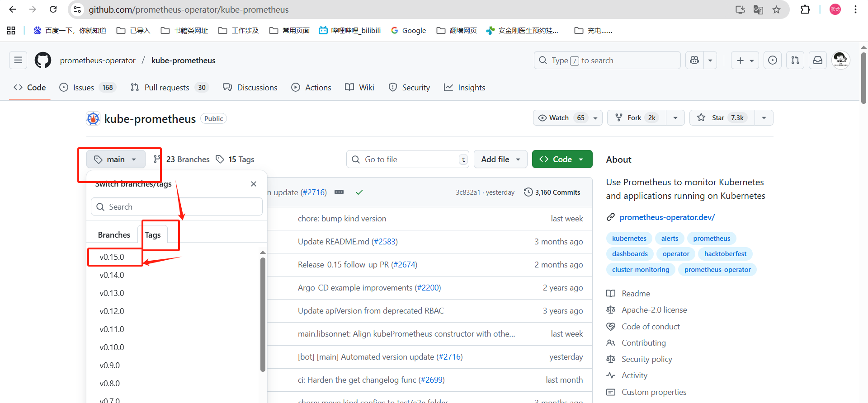868x403 pixels.
Task: Open the notifications inbox icon
Action: pos(818,60)
